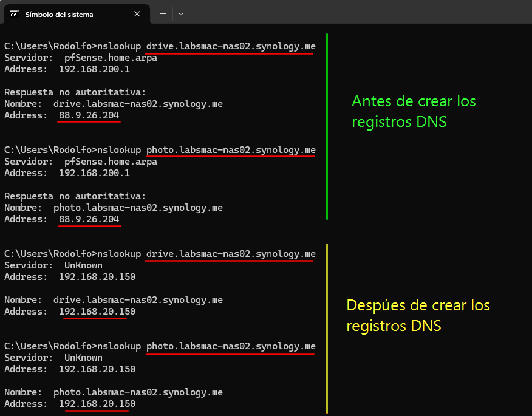This screenshot has height=416, width=532.
Task: Click the Command Prompt icon on the active tab
Action: (14, 14)
